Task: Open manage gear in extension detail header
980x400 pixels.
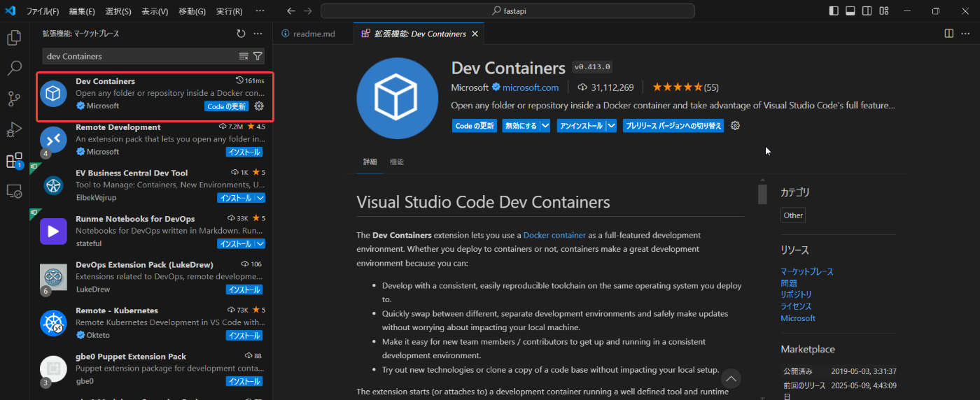Action: (x=735, y=126)
